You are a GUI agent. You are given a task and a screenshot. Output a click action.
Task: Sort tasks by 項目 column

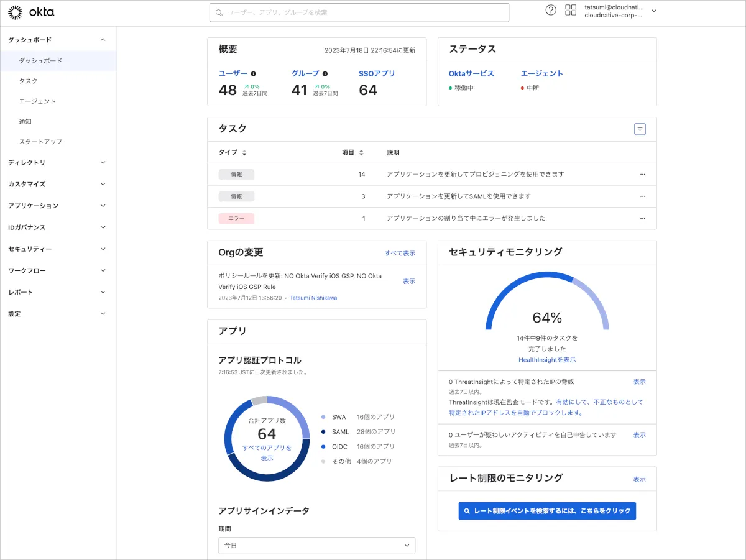pyautogui.click(x=361, y=153)
